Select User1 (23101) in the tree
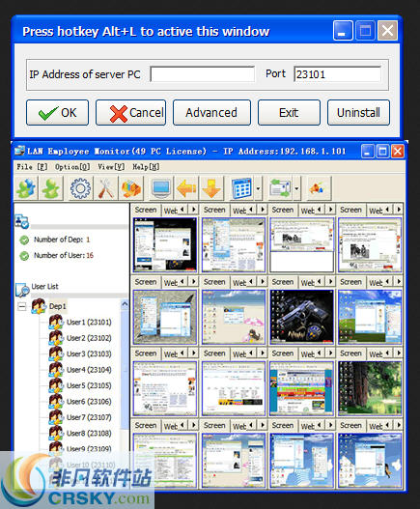The width and height of the screenshot is (420, 509). [x=89, y=322]
